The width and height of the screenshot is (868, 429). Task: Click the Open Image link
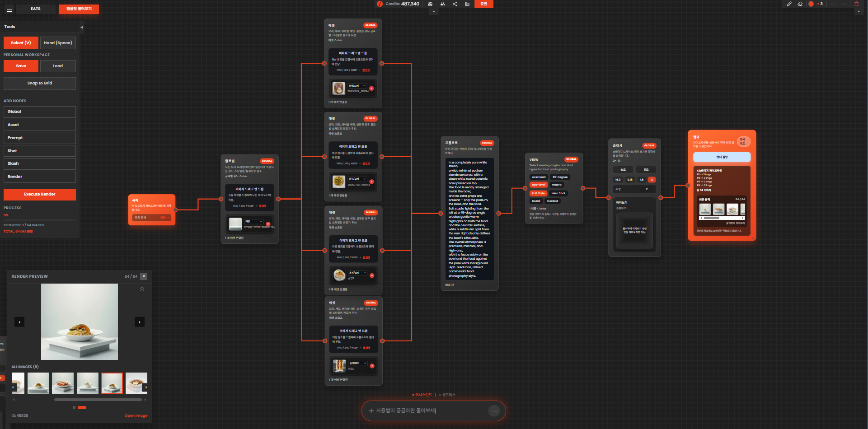pyautogui.click(x=136, y=415)
